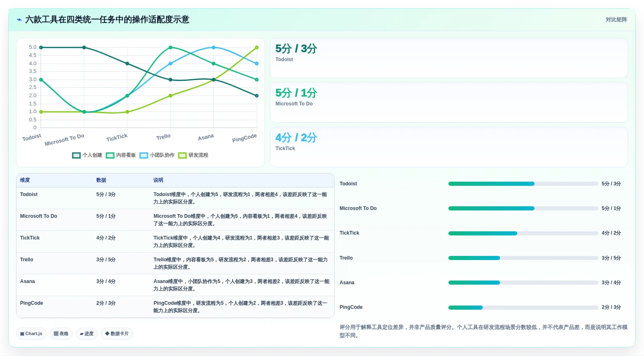Screen dimensions: 644x356
Task: Select the Microsoft To Do table row name
Action: click(x=39, y=216)
